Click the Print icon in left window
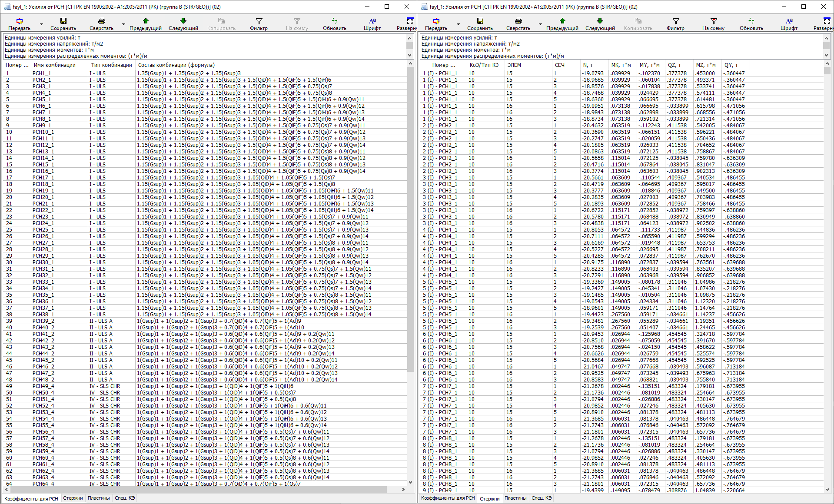Screen dimensions: 834x504 click(x=101, y=21)
